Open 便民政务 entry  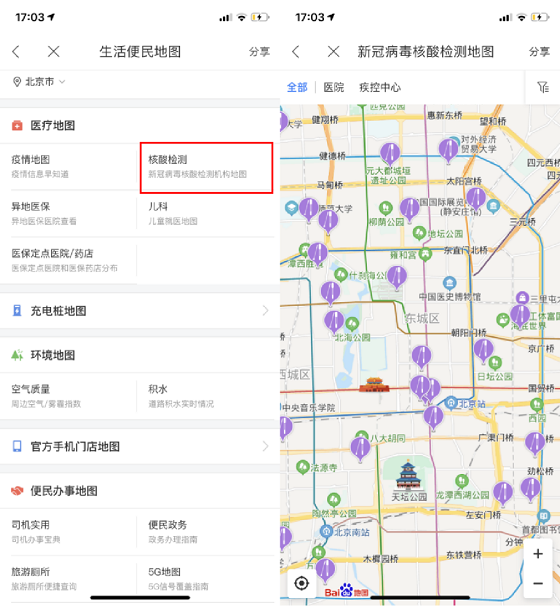[206, 532]
